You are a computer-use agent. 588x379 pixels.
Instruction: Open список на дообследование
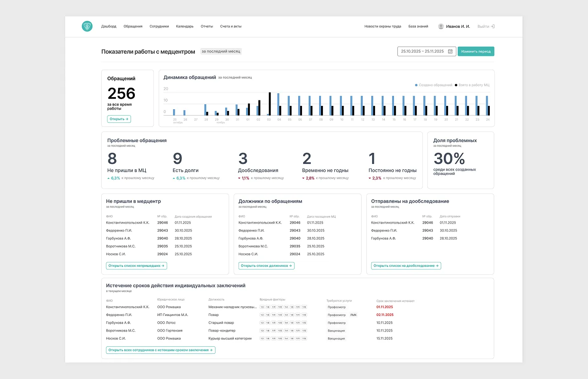click(406, 266)
